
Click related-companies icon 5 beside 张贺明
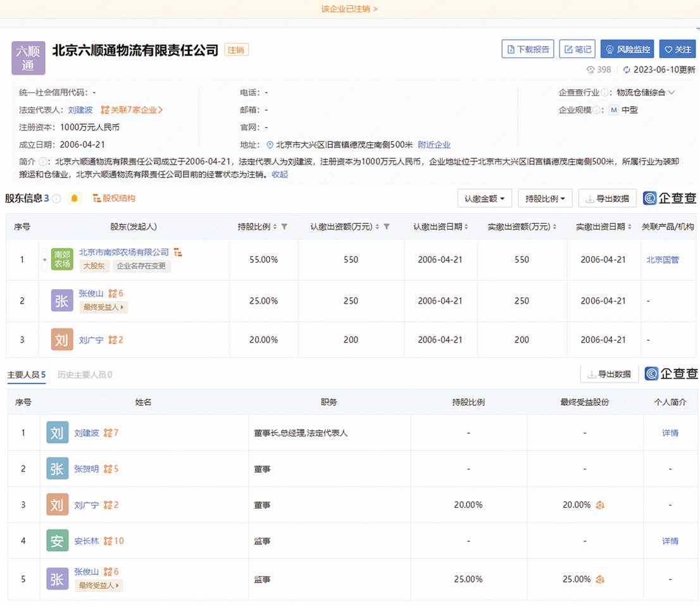[111, 469]
